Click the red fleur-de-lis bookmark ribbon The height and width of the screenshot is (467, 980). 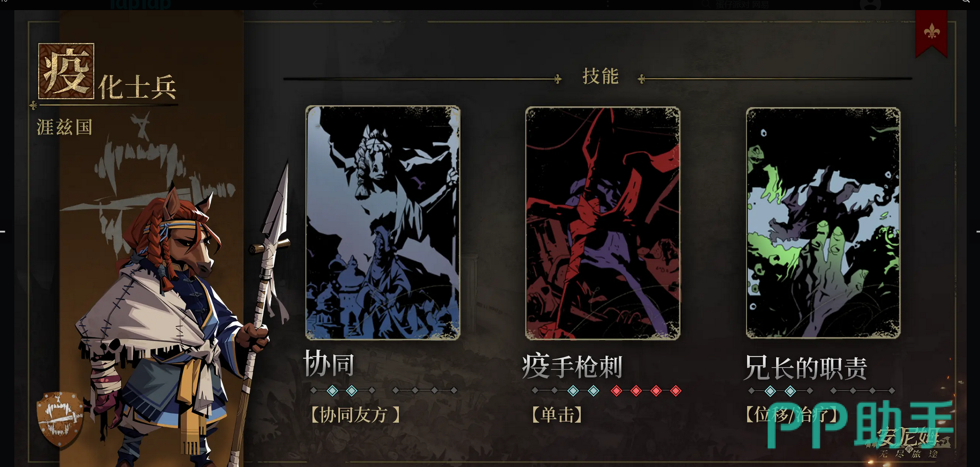click(931, 33)
